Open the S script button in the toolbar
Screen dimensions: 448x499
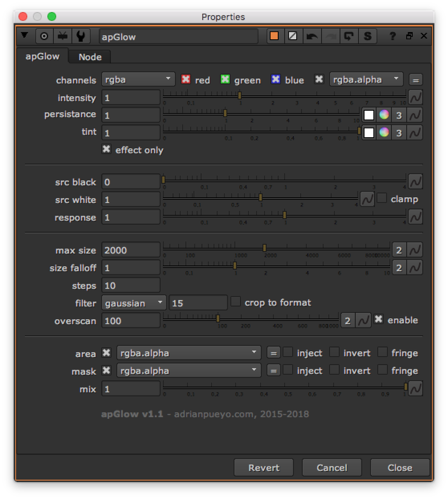click(x=367, y=36)
